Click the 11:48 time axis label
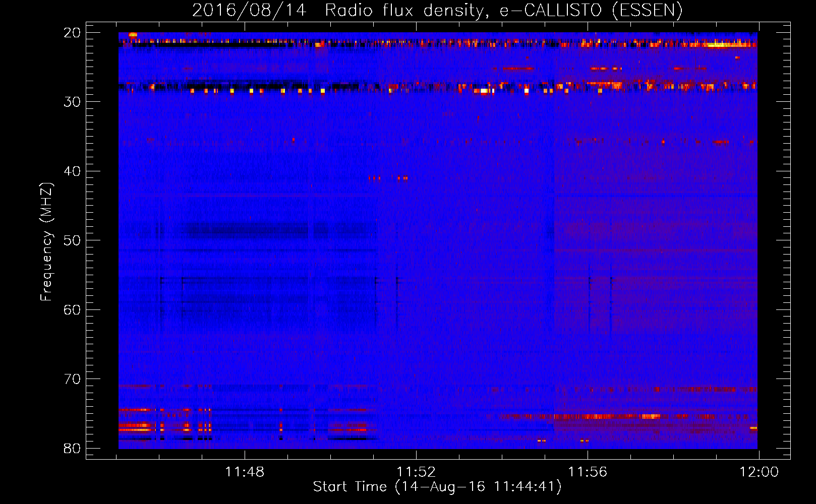 click(245, 472)
